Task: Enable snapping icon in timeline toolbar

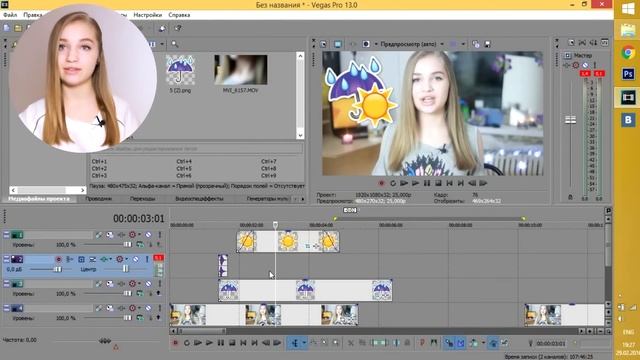Action: [449, 344]
